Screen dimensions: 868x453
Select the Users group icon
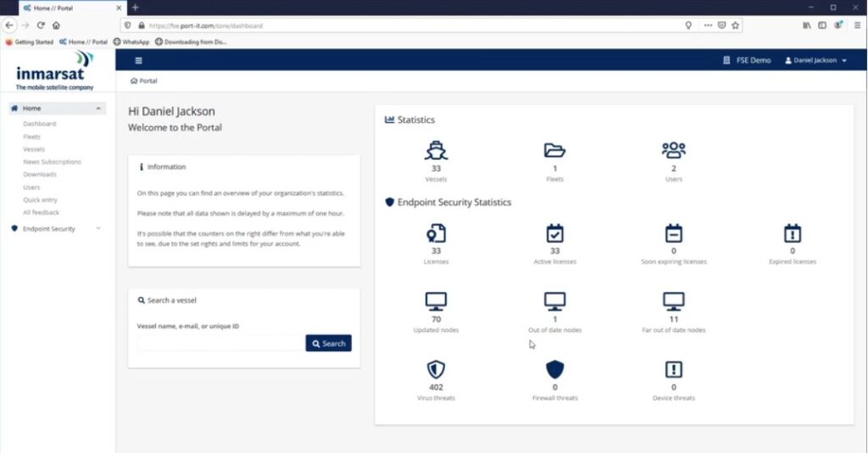(x=673, y=151)
